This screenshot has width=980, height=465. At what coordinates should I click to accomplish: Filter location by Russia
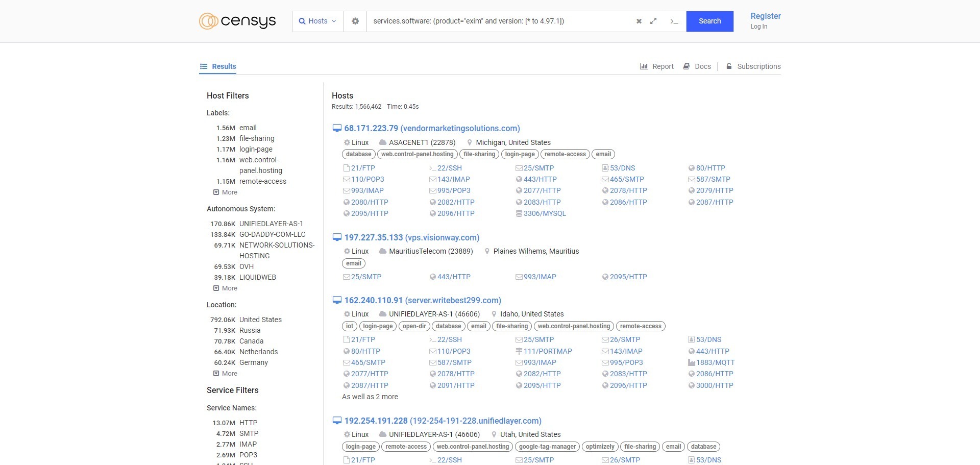[x=250, y=330]
